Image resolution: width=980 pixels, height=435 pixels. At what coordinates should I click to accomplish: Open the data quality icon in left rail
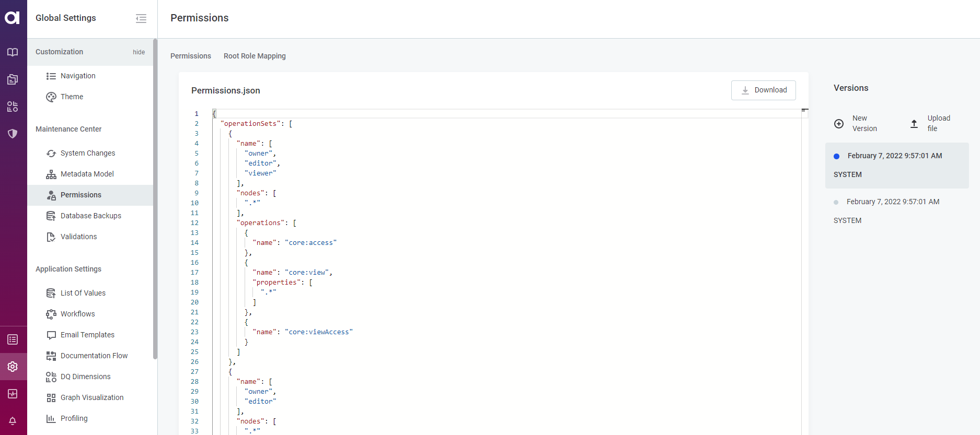[x=13, y=107]
